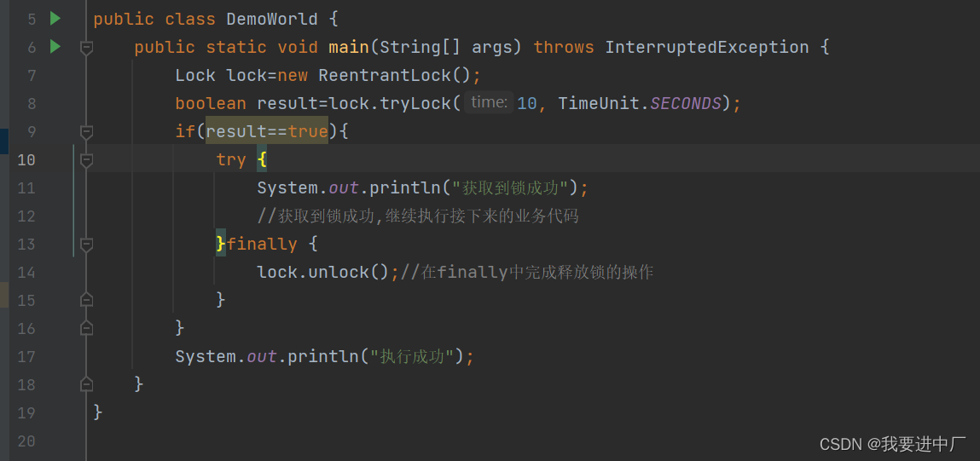The height and width of the screenshot is (461, 980).
Task: Click line number 10 in the gutter
Action: [x=26, y=159]
